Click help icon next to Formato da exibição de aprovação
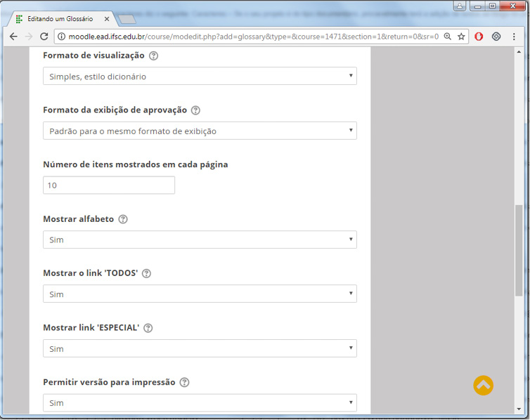 196,110
